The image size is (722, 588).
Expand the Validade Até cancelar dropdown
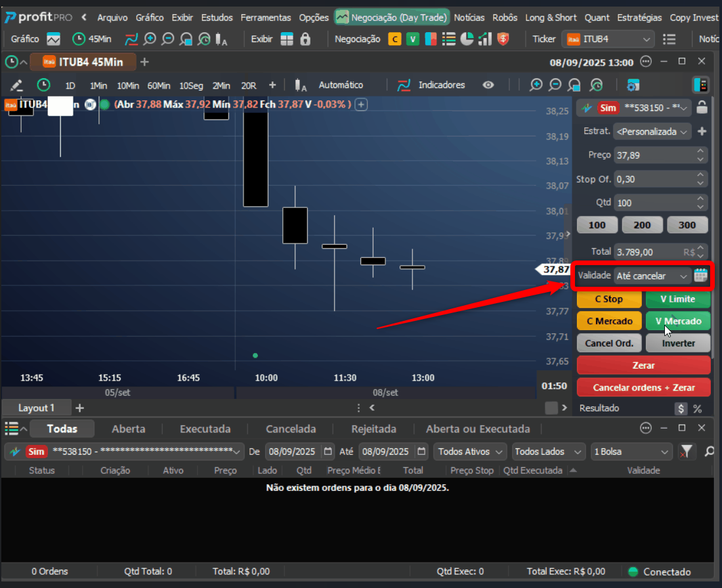click(x=652, y=276)
